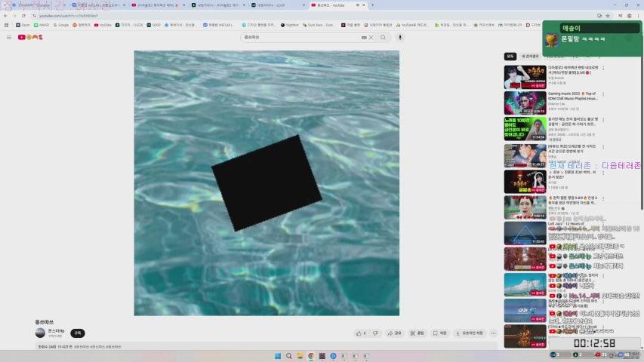Viewport: 644px width, 362px height.
Task: Open the Daum bookmark
Action: (23, 25)
